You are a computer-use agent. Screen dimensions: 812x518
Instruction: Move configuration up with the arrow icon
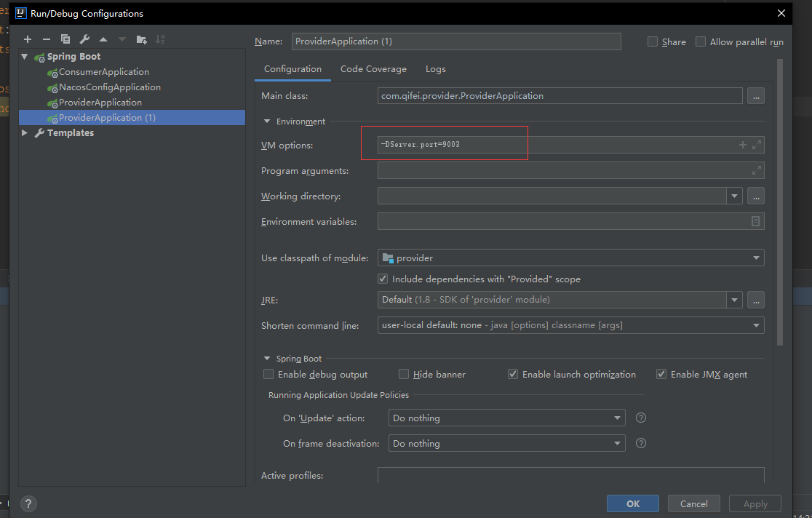click(x=103, y=39)
